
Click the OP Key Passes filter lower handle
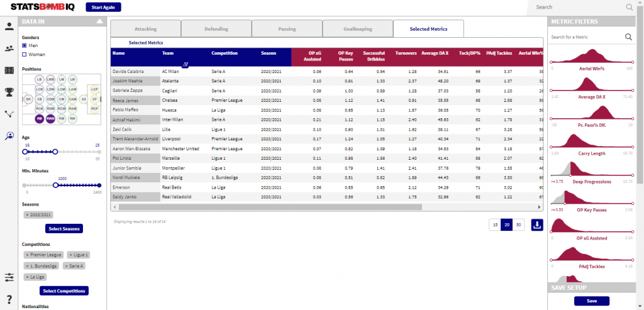point(565,204)
